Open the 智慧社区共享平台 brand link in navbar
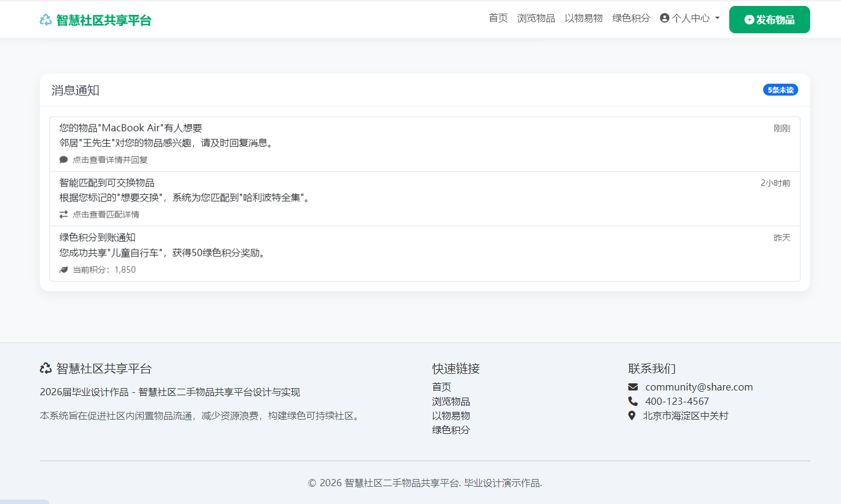The image size is (841, 504). click(96, 20)
